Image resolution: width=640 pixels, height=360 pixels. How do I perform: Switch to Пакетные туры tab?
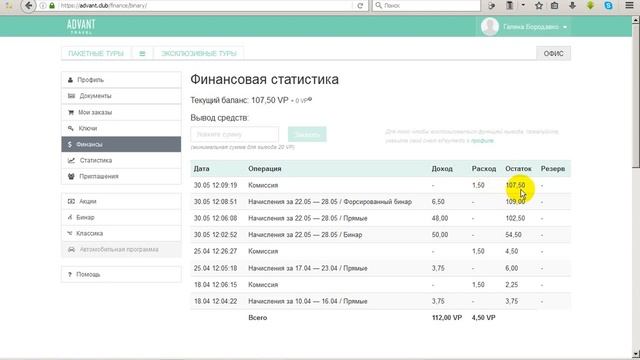click(96, 53)
